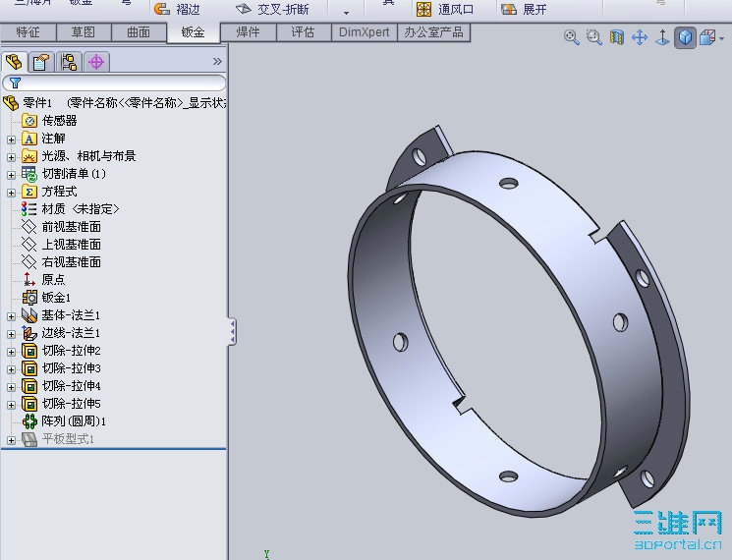Click the Zoom to Area icon
Image resolution: width=732 pixels, height=560 pixels.
[593, 37]
